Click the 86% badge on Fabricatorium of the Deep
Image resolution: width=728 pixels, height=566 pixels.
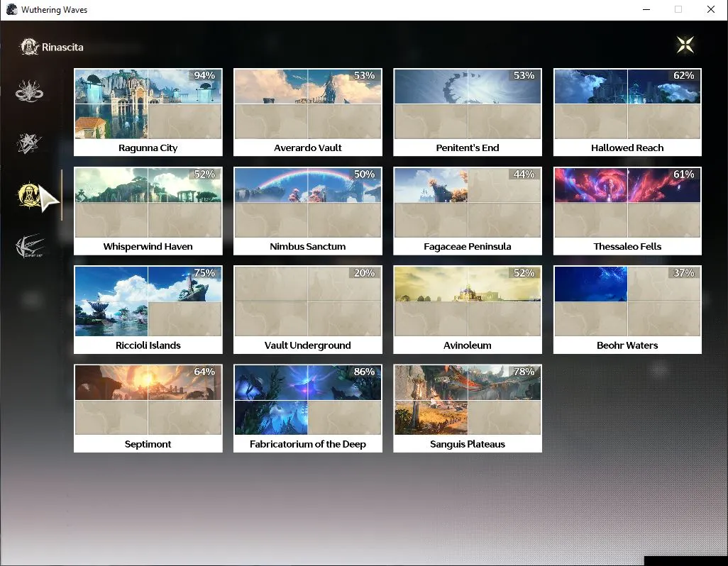364,372
